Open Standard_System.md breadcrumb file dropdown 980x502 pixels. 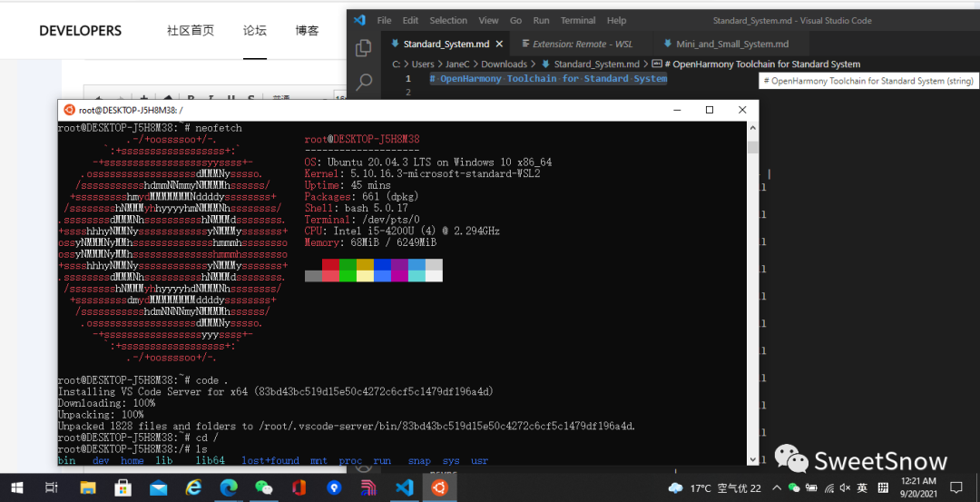(x=590, y=64)
